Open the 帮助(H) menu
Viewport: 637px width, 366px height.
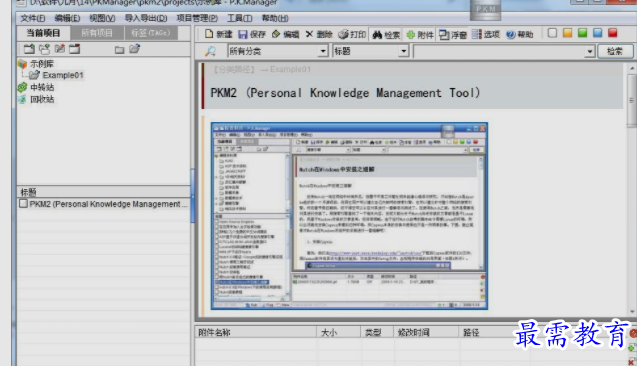click(x=275, y=18)
